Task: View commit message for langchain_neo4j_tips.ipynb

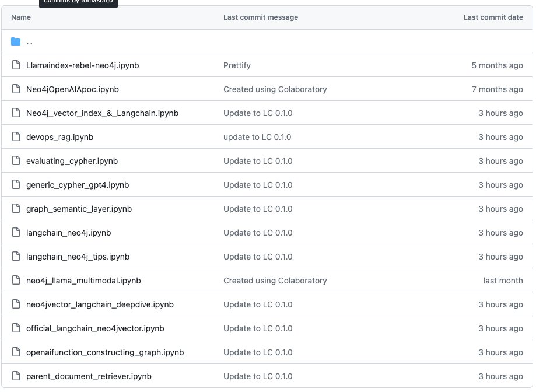Action: click(258, 257)
